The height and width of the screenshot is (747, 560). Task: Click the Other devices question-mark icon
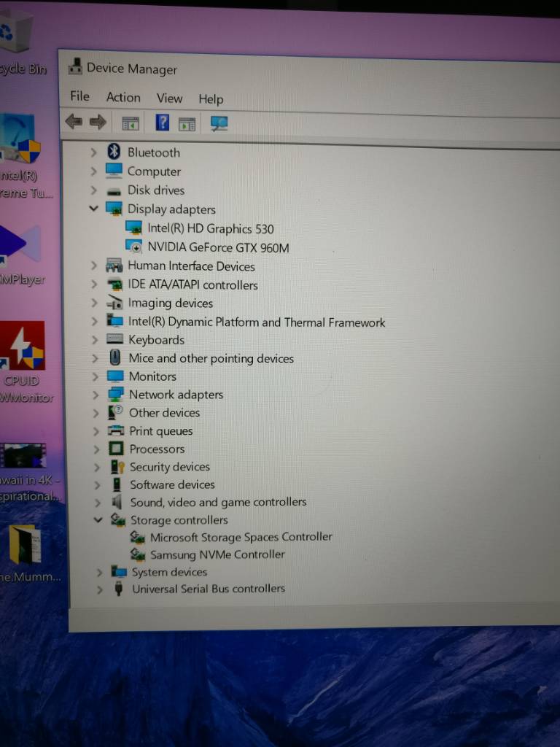tap(116, 412)
